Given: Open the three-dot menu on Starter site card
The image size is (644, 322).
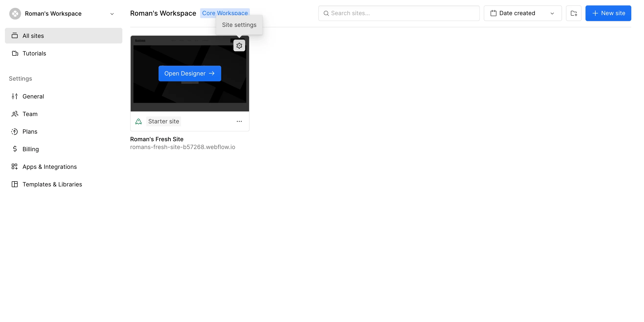Looking at the screenshot, I should pyautogui.click(x=239, y=121).
